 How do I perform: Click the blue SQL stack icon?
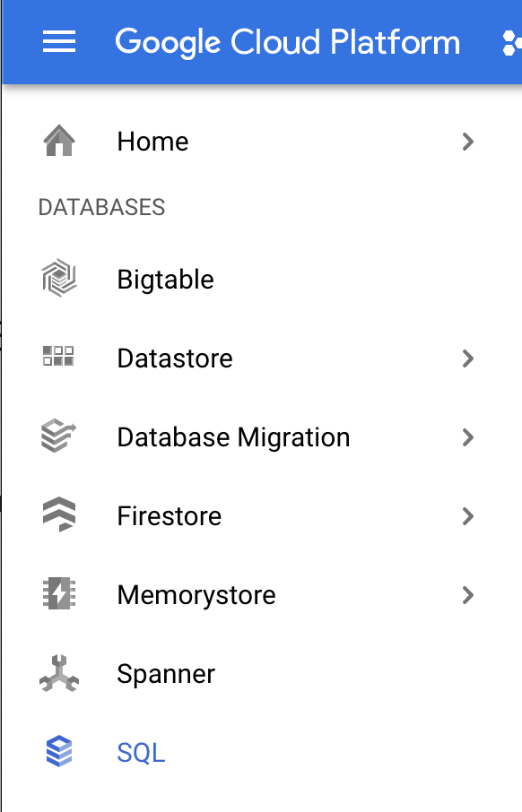click(x=59, y=751)
